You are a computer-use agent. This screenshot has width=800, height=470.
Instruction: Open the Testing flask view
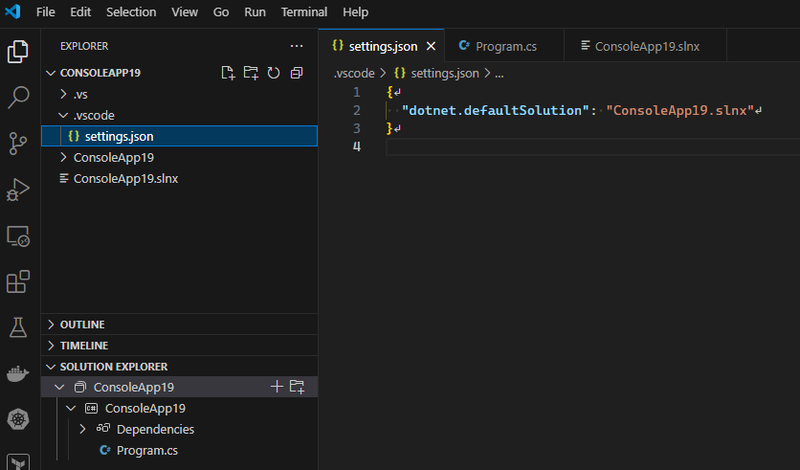pos(18,327)
